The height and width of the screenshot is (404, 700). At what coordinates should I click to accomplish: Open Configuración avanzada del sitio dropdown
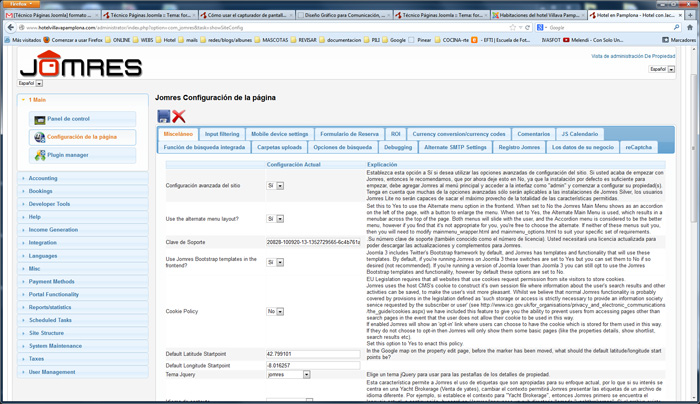click(275, 186)
